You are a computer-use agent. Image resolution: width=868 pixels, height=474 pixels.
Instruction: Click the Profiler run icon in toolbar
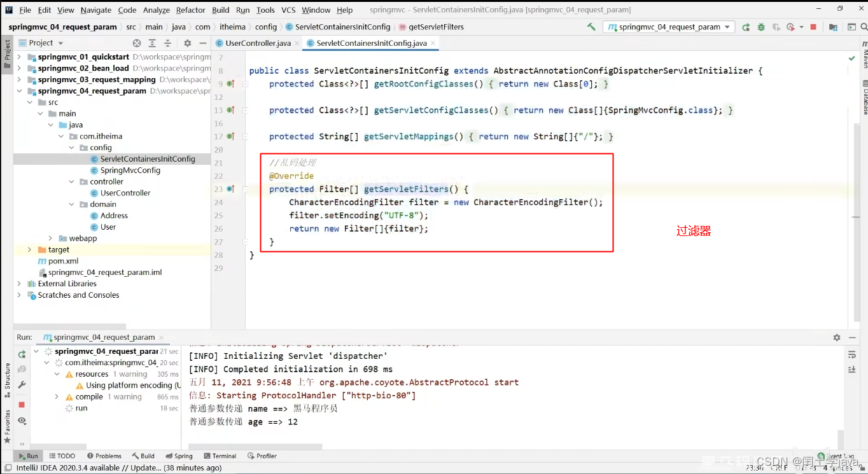(x=790, y=27)
